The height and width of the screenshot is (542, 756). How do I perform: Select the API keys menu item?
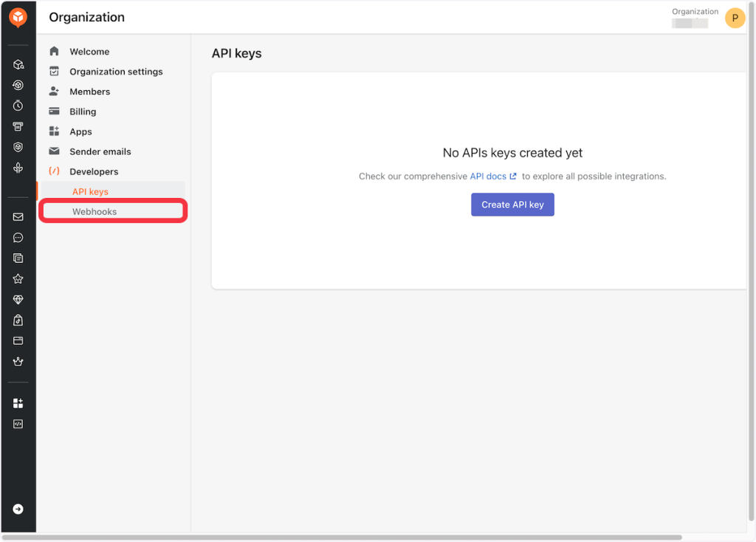[90, 192]
